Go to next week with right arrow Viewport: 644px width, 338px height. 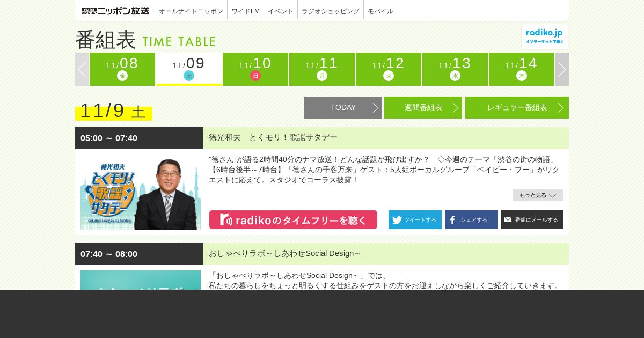pos(562,69)
